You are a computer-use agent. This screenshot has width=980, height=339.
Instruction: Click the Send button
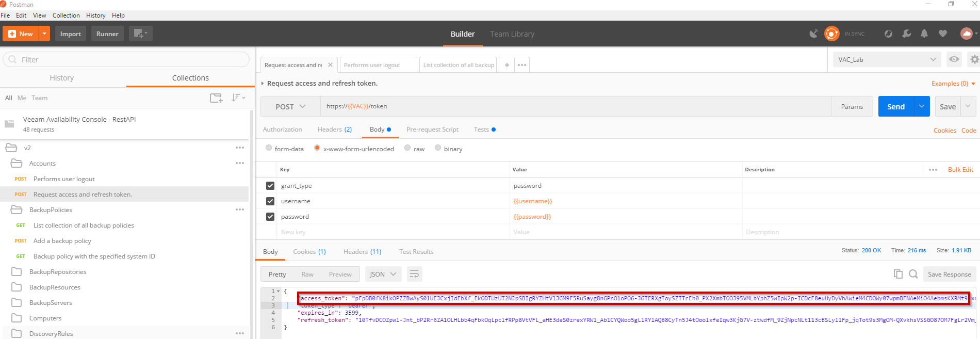[896, 106]
